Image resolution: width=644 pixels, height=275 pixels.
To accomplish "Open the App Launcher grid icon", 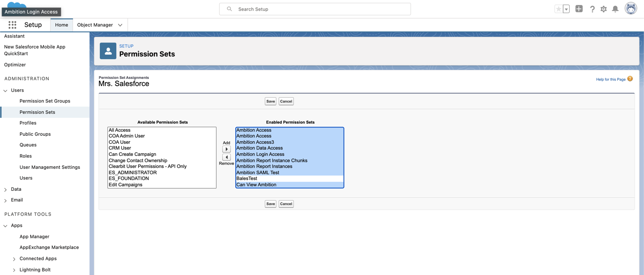I will click(x=13, y=25).
